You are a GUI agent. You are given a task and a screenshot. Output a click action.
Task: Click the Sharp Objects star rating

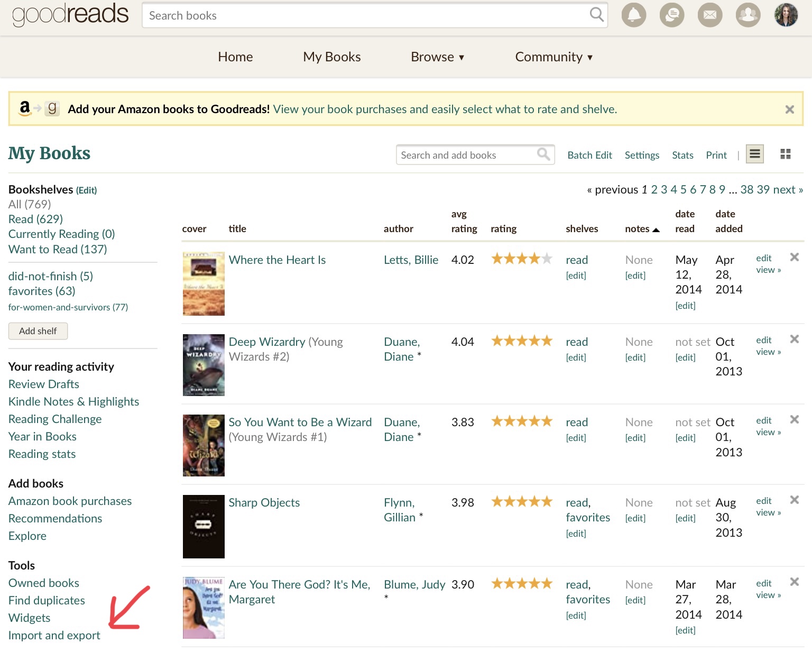click(522, 501)
